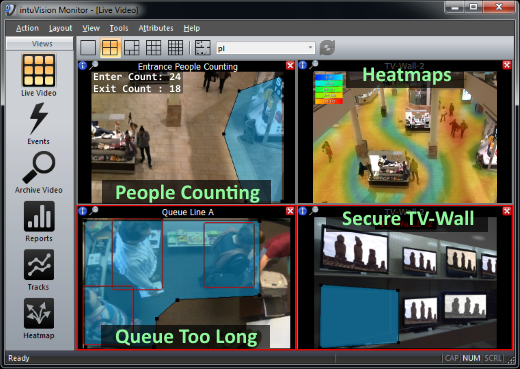Close the Entrance People Counting pane
520x369 pixels.
290,66
